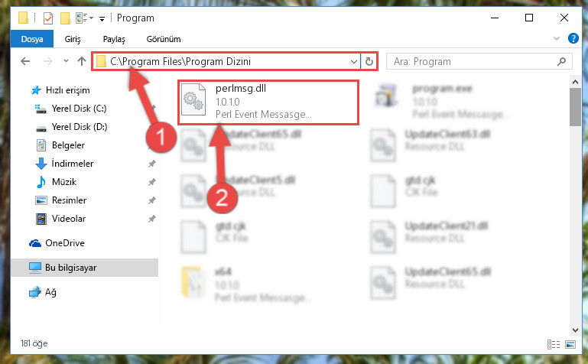
Task: Select İndirmeler in the navigation pane
Action: coord(73,164)
